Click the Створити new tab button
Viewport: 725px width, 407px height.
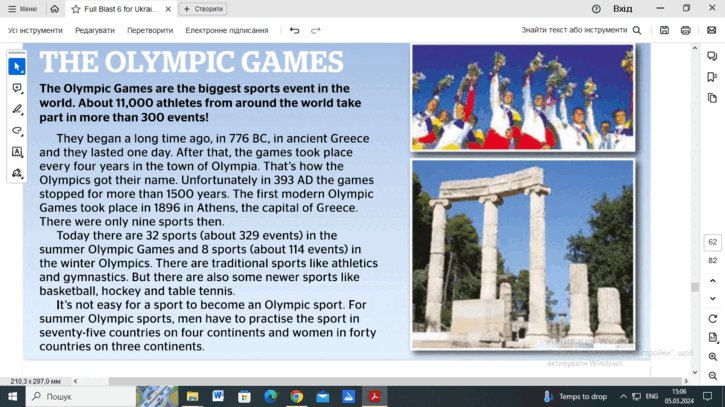tap(203, 9)
